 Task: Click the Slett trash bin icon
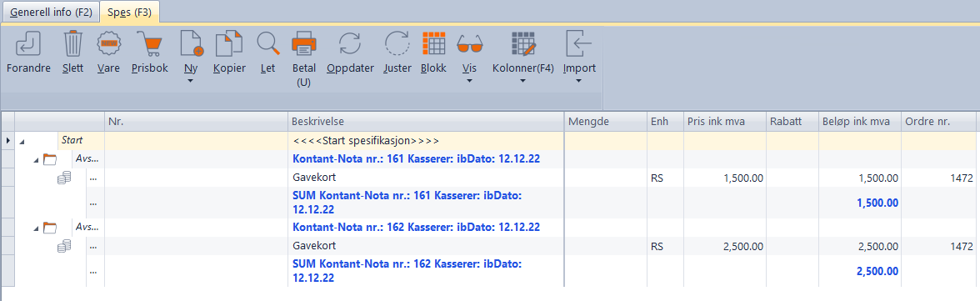(x=73, y=44)
